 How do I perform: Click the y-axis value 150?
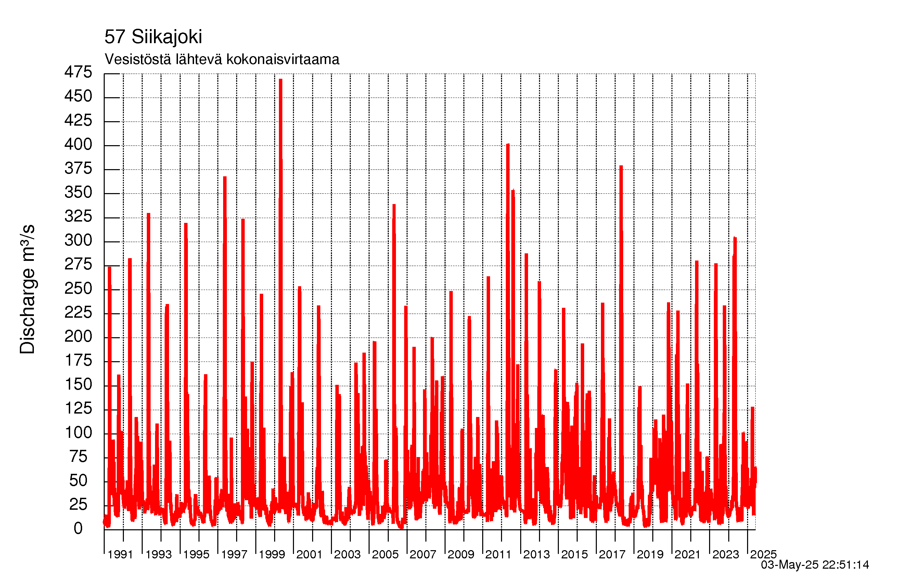[78, 384]
